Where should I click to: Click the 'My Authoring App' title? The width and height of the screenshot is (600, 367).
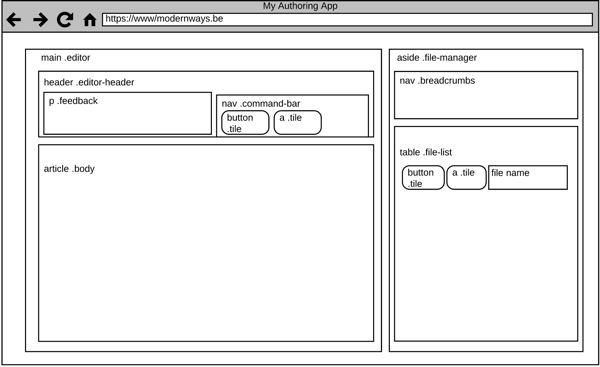tap(300, 6)
